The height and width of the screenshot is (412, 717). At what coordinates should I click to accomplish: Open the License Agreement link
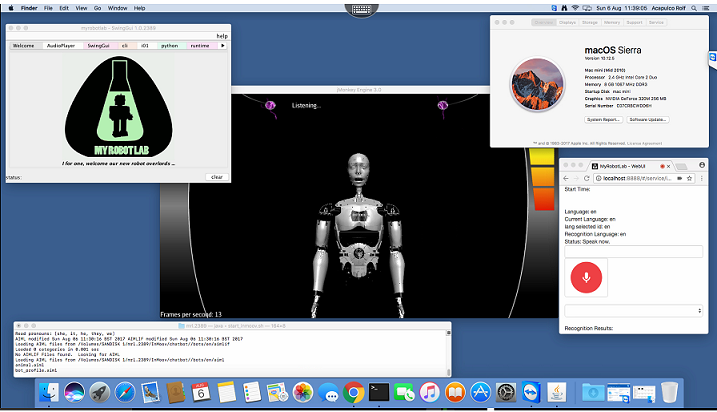point(644,143)
